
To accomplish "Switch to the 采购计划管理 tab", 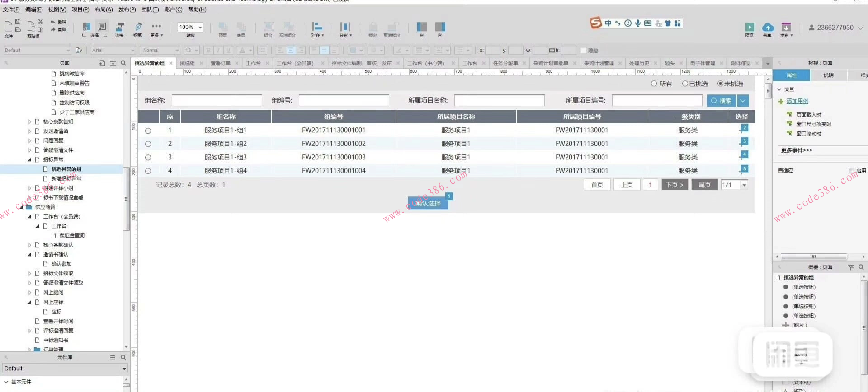I will point(599,63).
